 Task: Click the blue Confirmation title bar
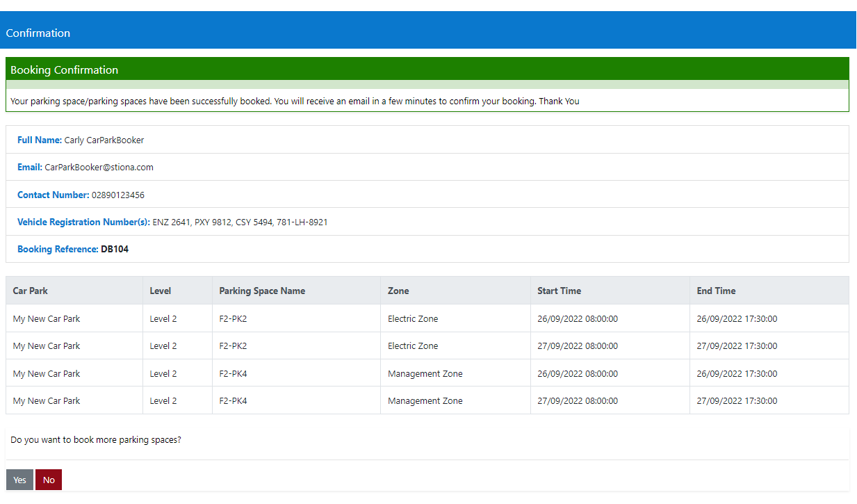(38, 33)
